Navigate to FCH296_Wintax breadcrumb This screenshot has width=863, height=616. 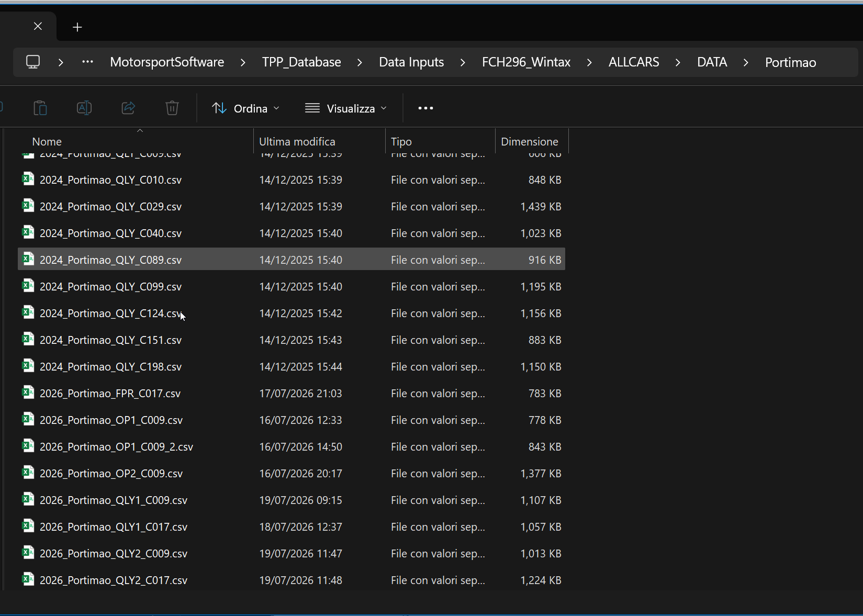pyautogui.click(x=526, y=62)
